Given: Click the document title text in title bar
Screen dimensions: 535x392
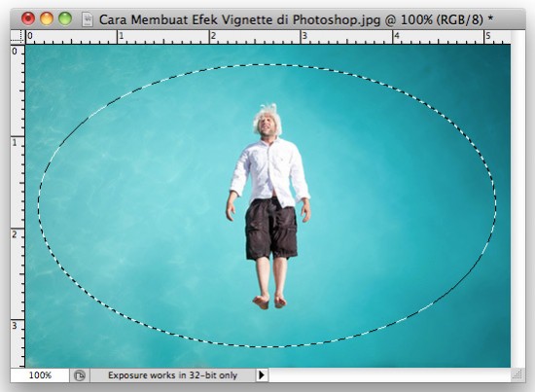Looking at the screenshot, I should (296, 19).
